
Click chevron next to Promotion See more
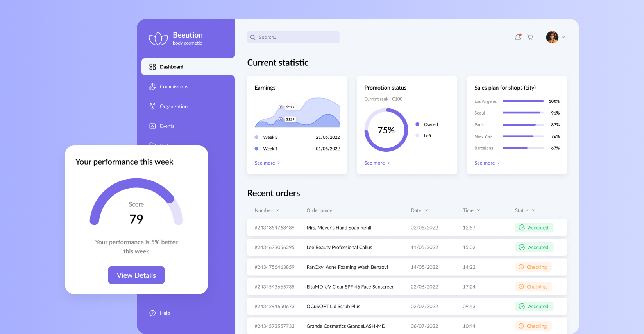click(x=389, y=163)
